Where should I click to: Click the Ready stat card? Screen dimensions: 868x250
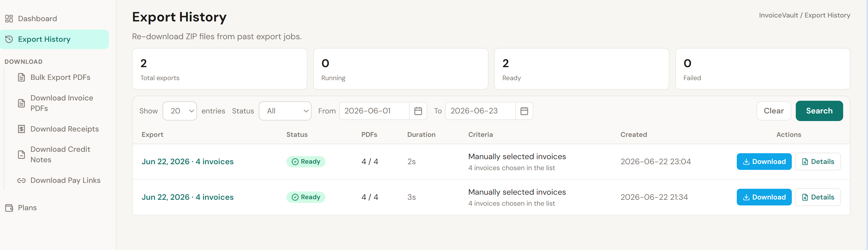click(x=581, y=69)
